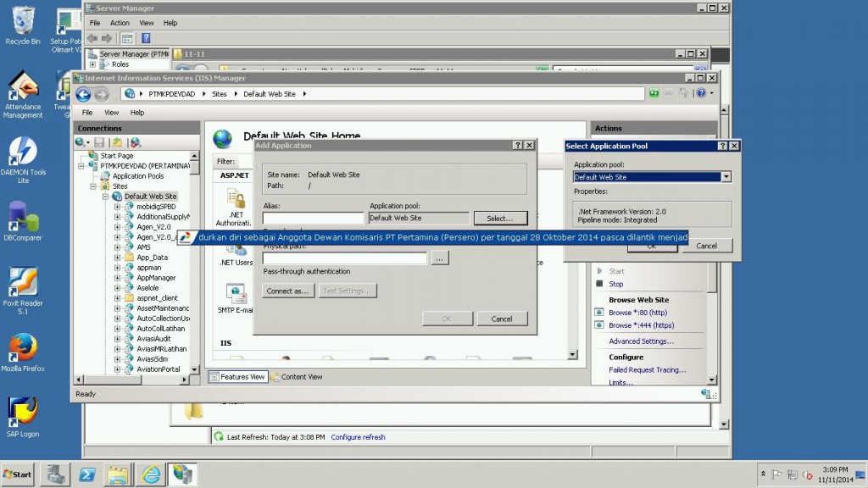Open the Application pool dropdown
This screenshot has width=868, height=488.
point(726,177)
